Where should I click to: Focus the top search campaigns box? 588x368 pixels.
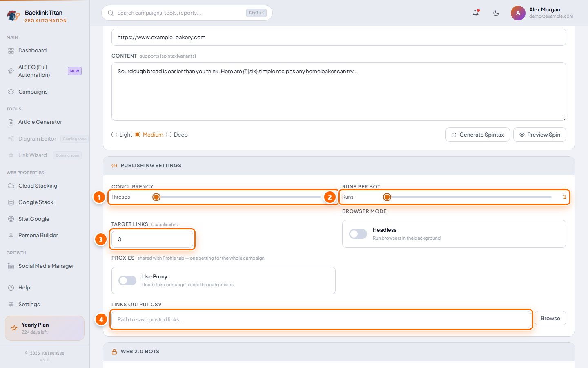187,13
